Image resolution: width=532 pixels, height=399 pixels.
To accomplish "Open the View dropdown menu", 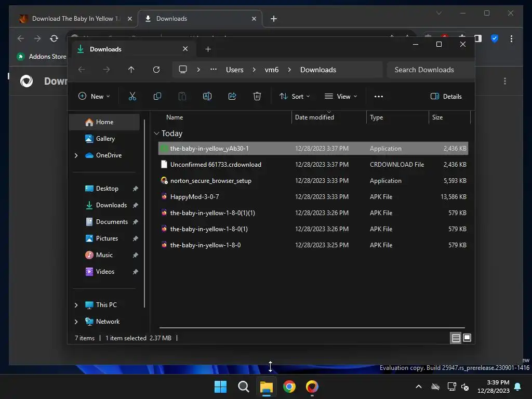I will (x=341, y=96).
